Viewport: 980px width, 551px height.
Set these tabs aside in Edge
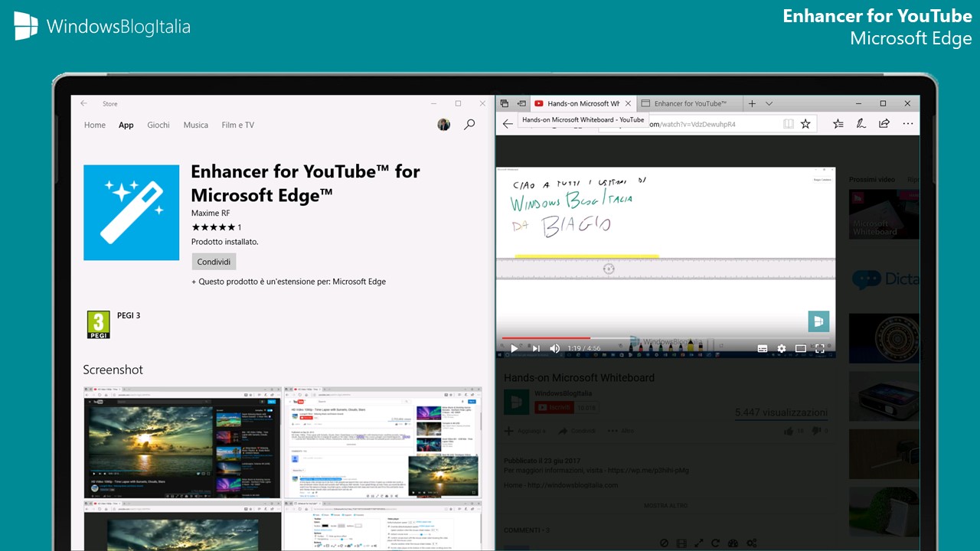(x=521, y=103)
